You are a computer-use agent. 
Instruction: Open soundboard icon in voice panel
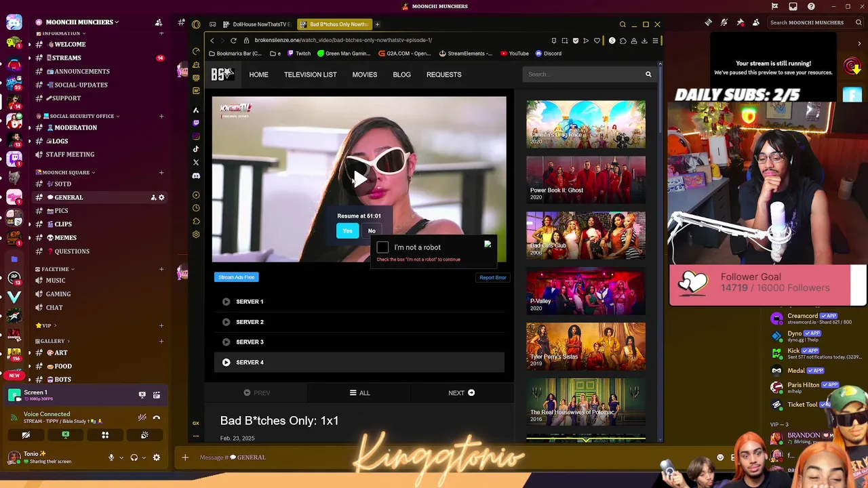coord(144,435)
